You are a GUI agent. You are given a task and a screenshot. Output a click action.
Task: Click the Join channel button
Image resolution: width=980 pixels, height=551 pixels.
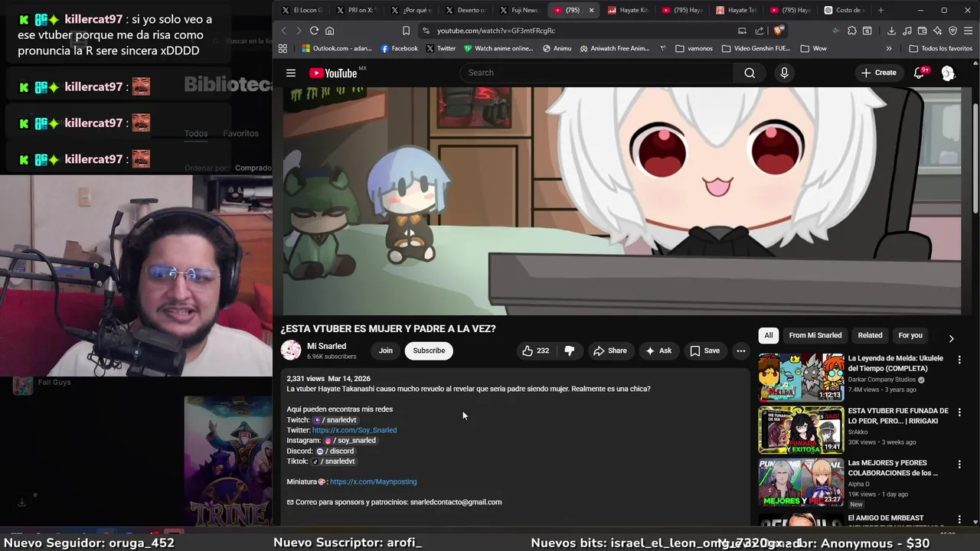point(386,350)
